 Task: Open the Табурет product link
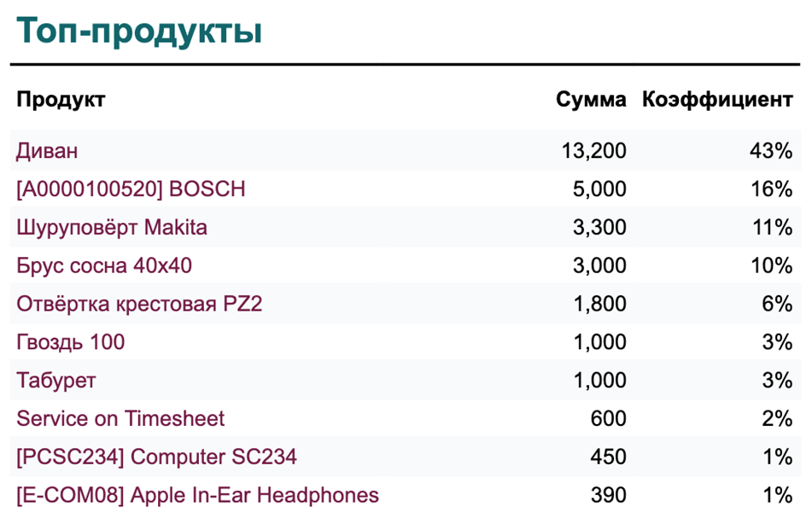pyautogui.click(x=56, y=381)
